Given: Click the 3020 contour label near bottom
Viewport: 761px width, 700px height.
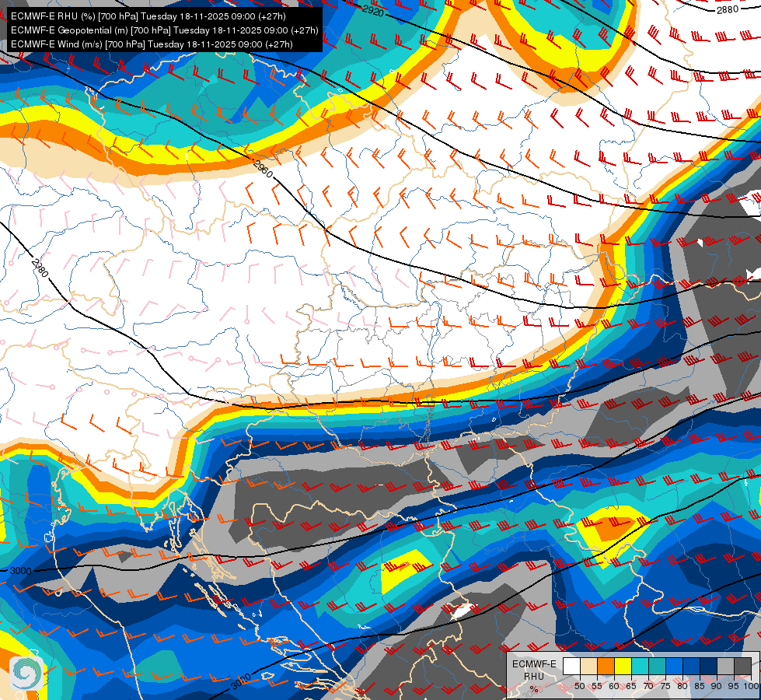Looking at the screenshot, I should pyautogui.click(x=241, y=681).
